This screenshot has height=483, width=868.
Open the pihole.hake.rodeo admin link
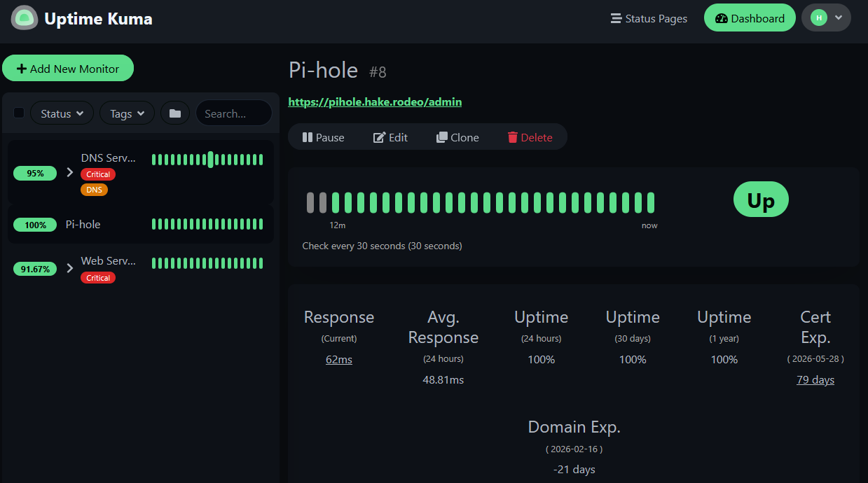[375, 101]
